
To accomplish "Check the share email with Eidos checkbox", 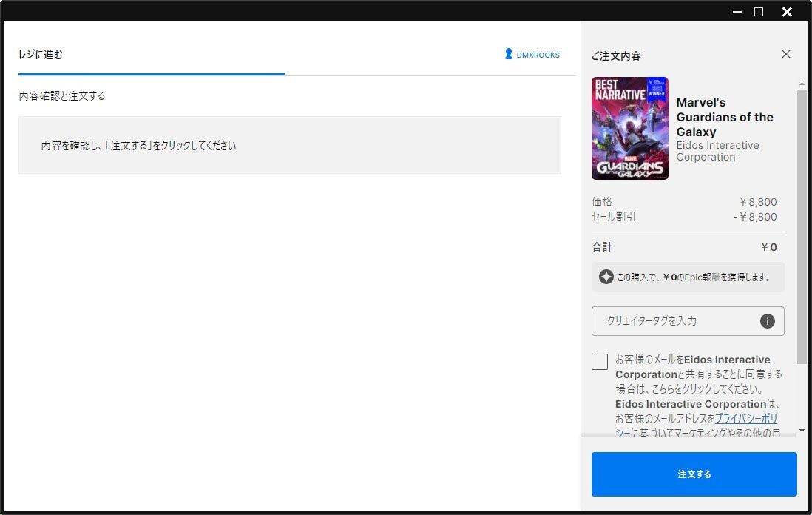I will [600, 362].
